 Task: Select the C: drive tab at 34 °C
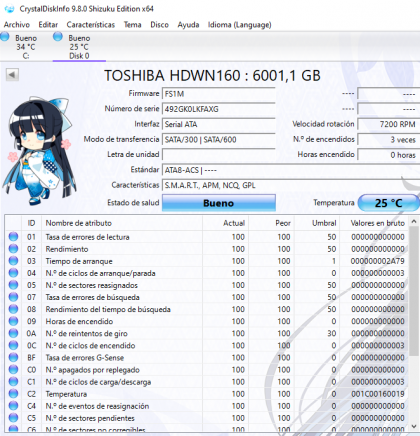tap(26, 47)
